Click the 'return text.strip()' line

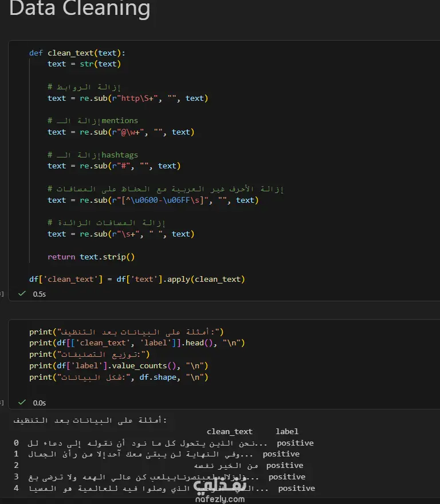pos(91,257)
